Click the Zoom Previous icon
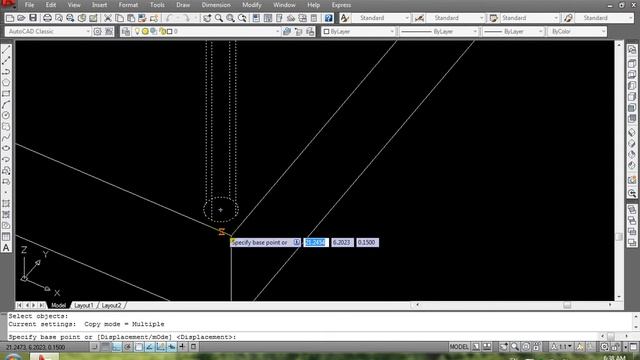This screenshot has height=360, width=640. [x=242, y=18]
